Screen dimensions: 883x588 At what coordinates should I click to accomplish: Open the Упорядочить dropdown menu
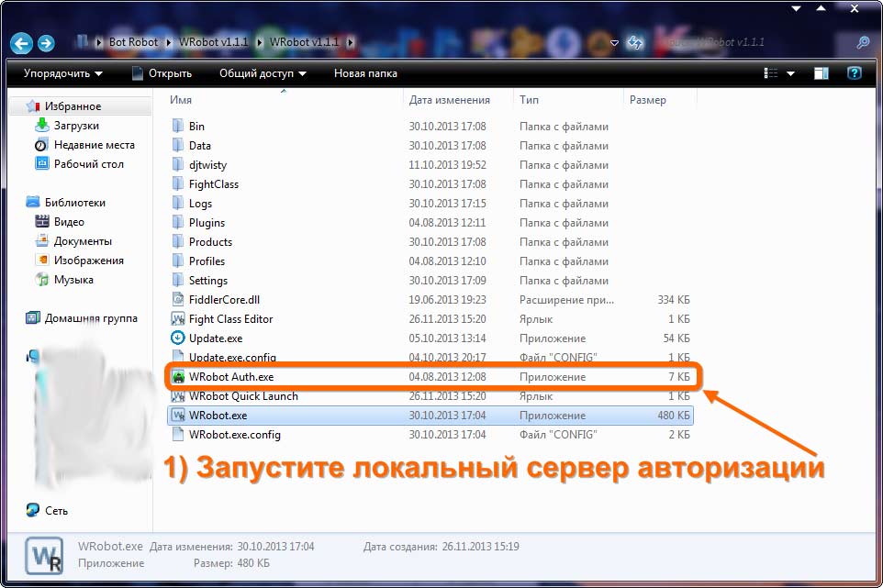(x=63, y=73)
